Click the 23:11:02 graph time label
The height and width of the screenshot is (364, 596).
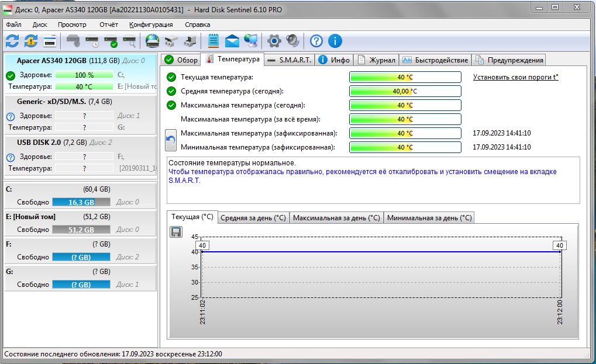pyautogui.click(x=202, y=313)
